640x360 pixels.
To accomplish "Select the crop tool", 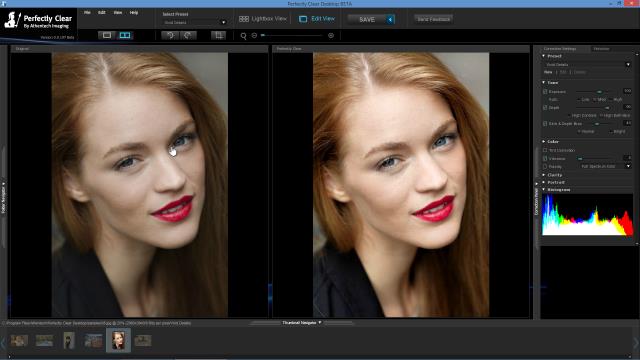I will point(218,36).
